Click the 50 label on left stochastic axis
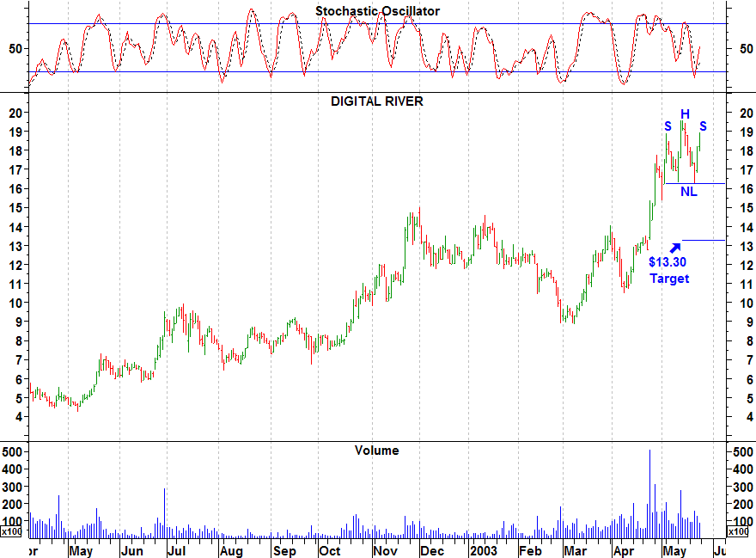The width and height of the screenshot is (756, 558). click(x=15, y=48)
